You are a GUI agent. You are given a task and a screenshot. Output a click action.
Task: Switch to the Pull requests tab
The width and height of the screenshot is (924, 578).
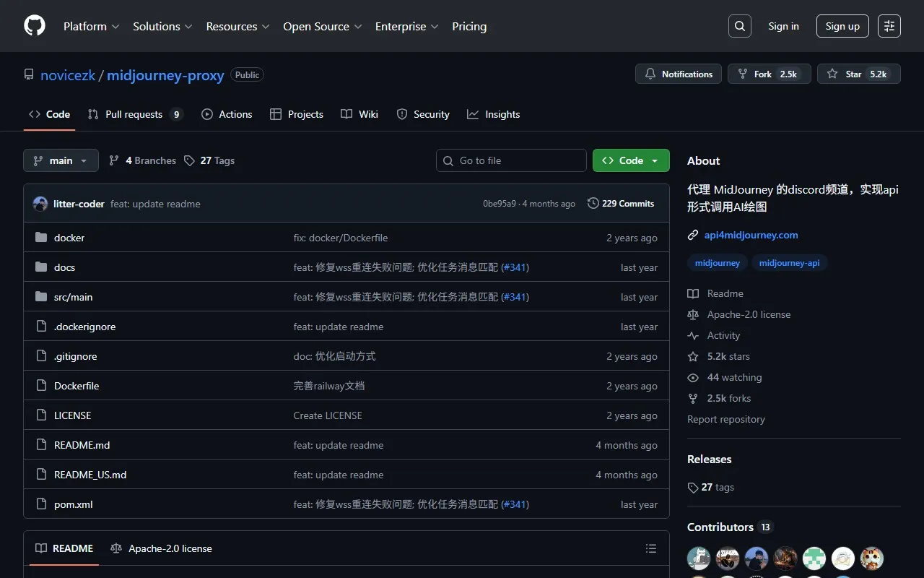[x=134, y=114]
